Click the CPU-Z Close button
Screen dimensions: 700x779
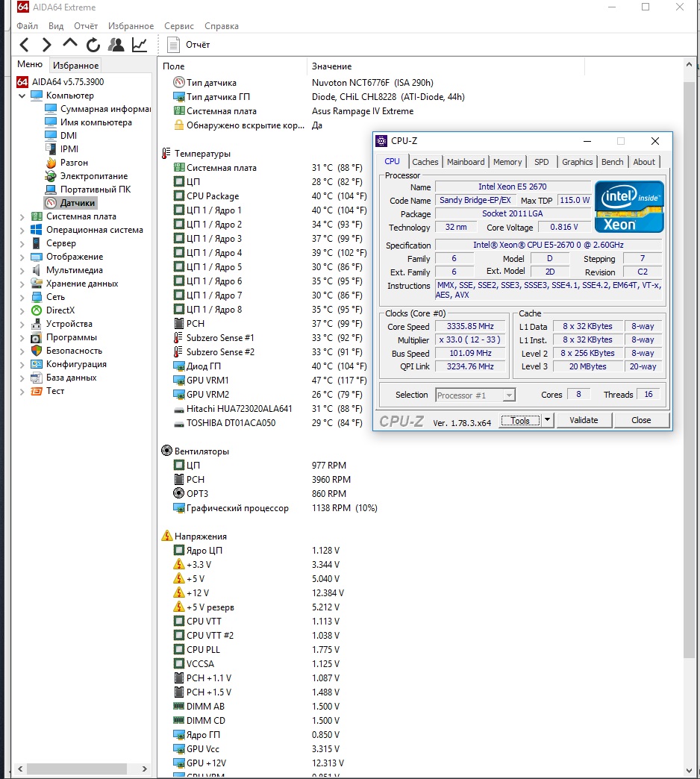coord(641,420)
